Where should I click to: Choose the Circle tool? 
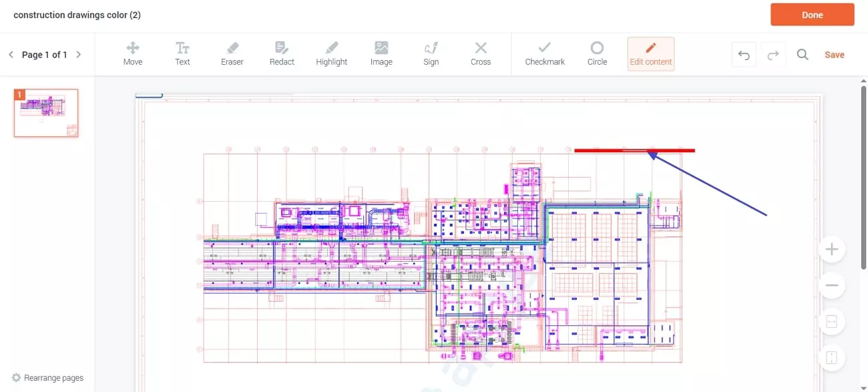coord(597,54)
